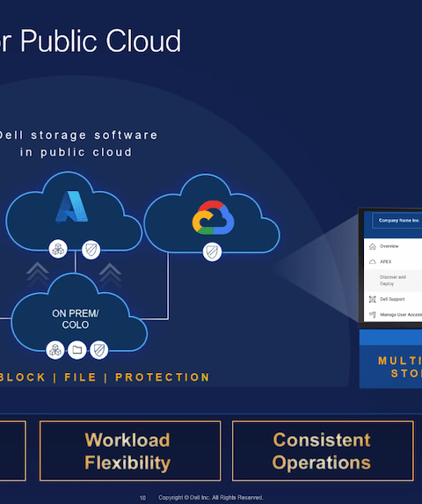Click the 'in public cloud' subtitle line
Image resolution: width=422 pixels, height=504 pixels.
tap(76, 152)
